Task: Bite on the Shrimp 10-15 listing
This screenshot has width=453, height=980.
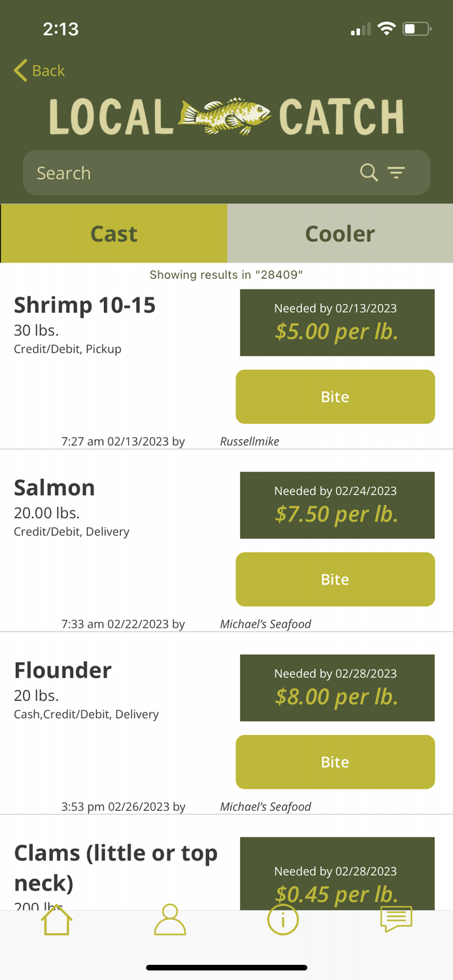Action: click(335, 397)
